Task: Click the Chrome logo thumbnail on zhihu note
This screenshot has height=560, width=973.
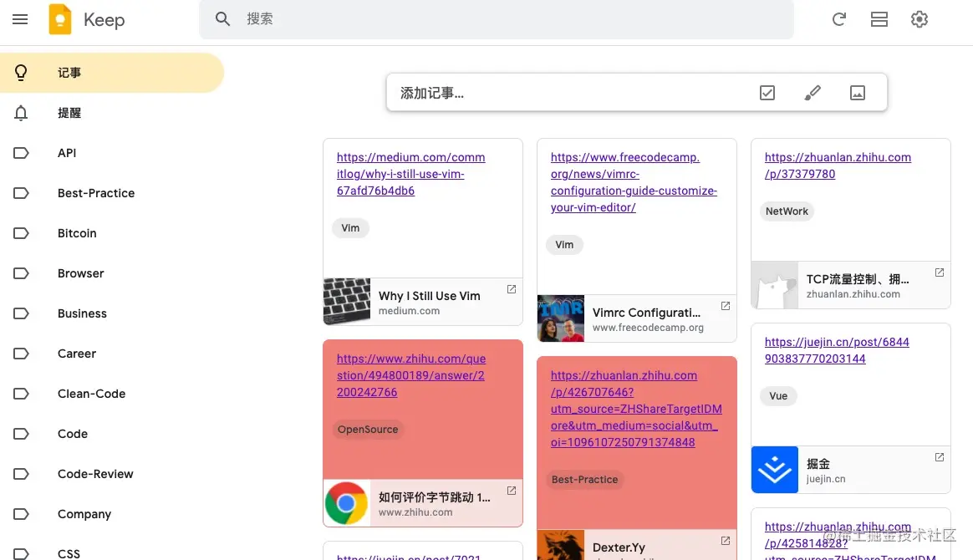Action: tap(347, 503)
